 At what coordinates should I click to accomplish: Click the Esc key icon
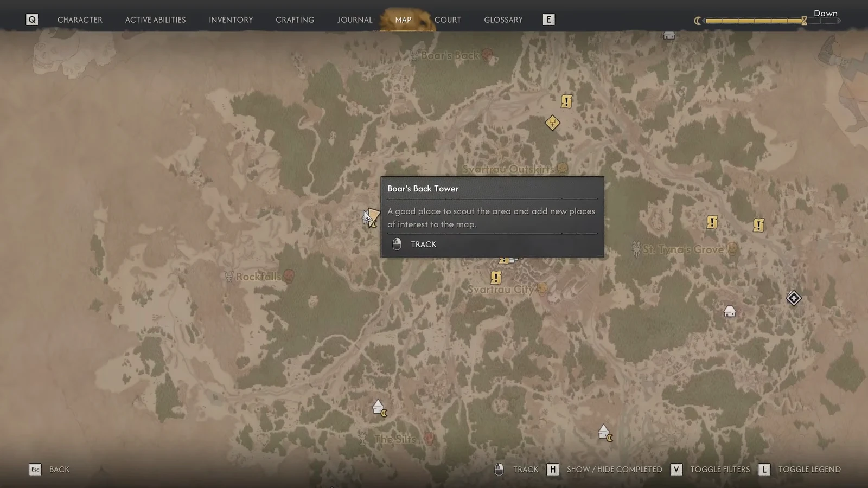tap(35, 470)
